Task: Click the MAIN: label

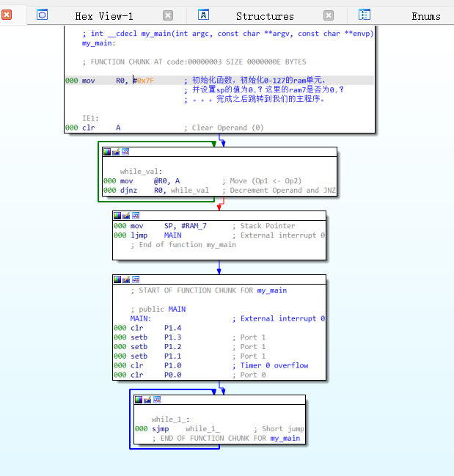Action: [x=141, y=318]
